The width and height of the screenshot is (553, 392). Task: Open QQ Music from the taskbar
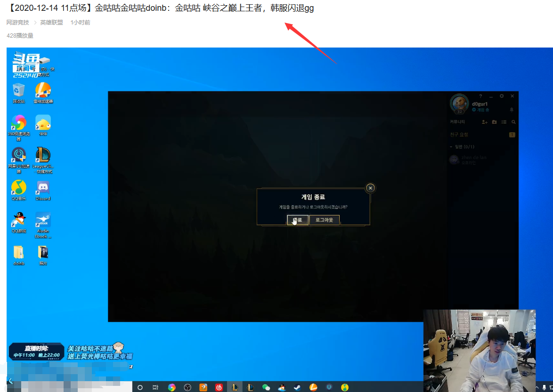(345, 387)
